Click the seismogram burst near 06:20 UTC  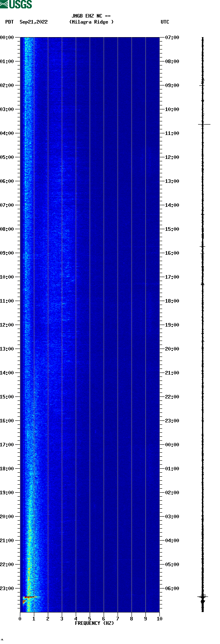click(x=203, y=597)
